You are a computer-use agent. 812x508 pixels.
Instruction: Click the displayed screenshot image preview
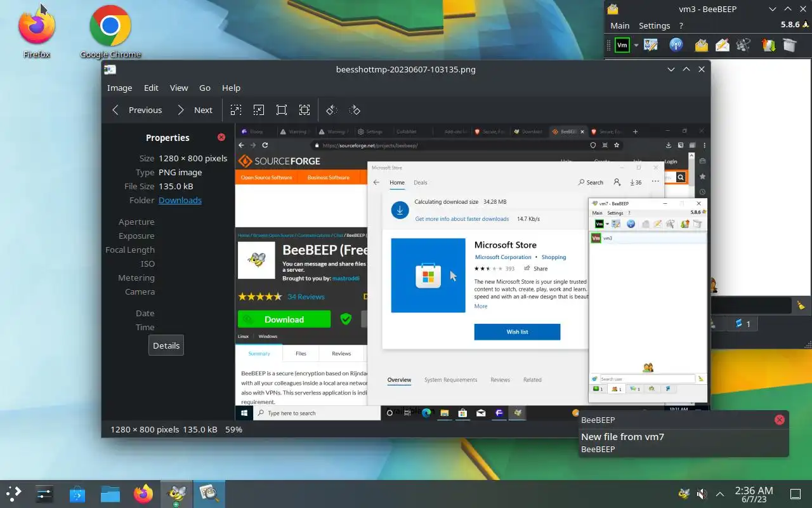click(473, 271)
